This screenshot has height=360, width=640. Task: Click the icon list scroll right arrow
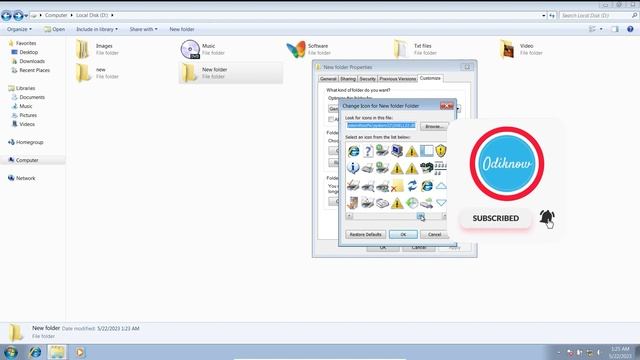(x=444, y=216)
